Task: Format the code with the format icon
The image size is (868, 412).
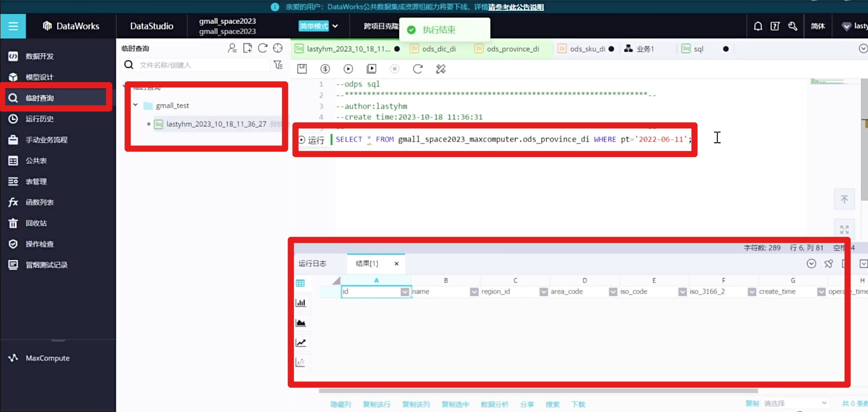Action: [441, 69]
